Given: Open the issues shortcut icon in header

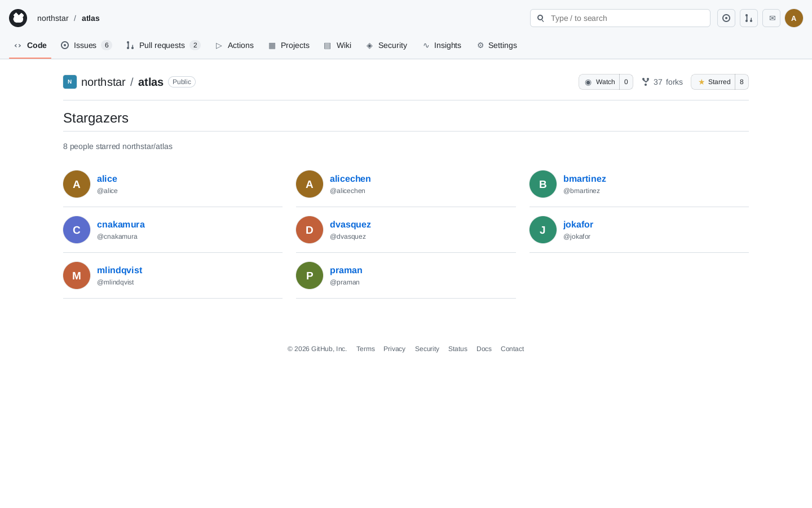Looking at the screenshot, I should (x=726, y=18).
